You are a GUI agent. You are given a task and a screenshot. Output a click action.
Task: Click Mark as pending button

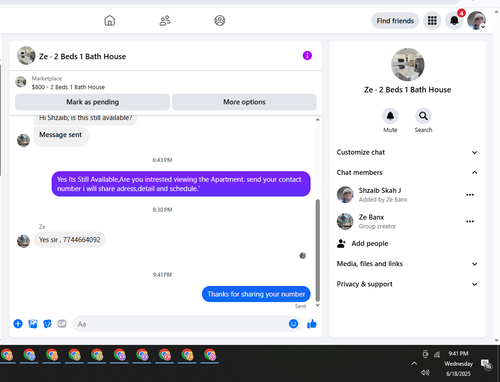pos(92,102)
